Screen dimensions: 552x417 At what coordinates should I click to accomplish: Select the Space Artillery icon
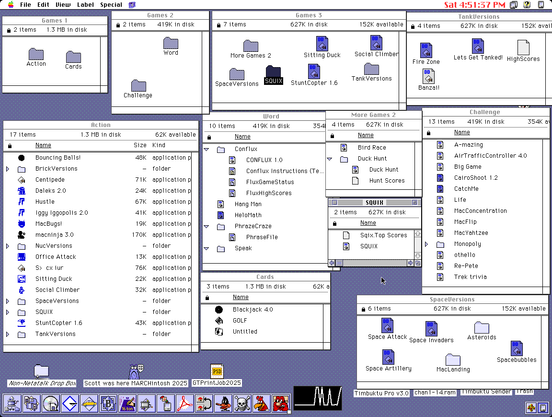pos(388,357)
